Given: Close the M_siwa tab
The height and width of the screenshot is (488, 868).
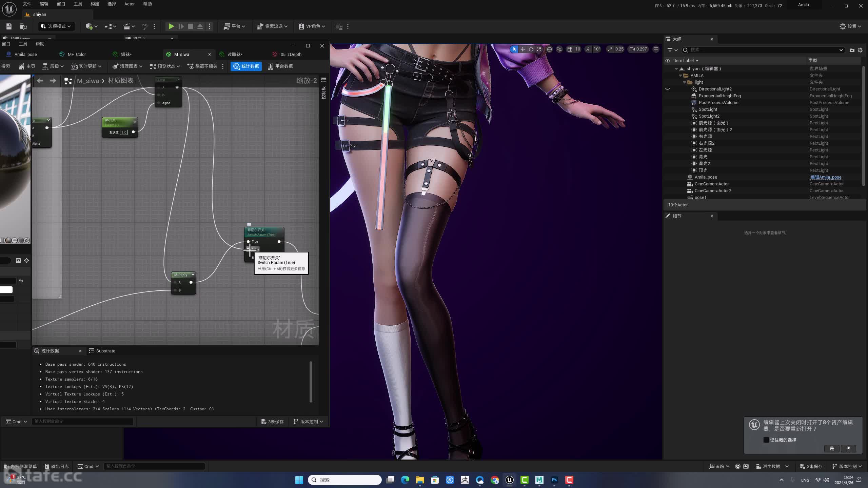Looking at the screenshot, I should pos(210,54).
